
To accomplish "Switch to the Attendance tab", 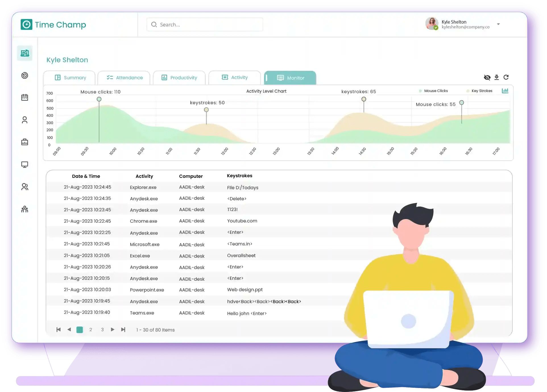I will click(124, 78).
